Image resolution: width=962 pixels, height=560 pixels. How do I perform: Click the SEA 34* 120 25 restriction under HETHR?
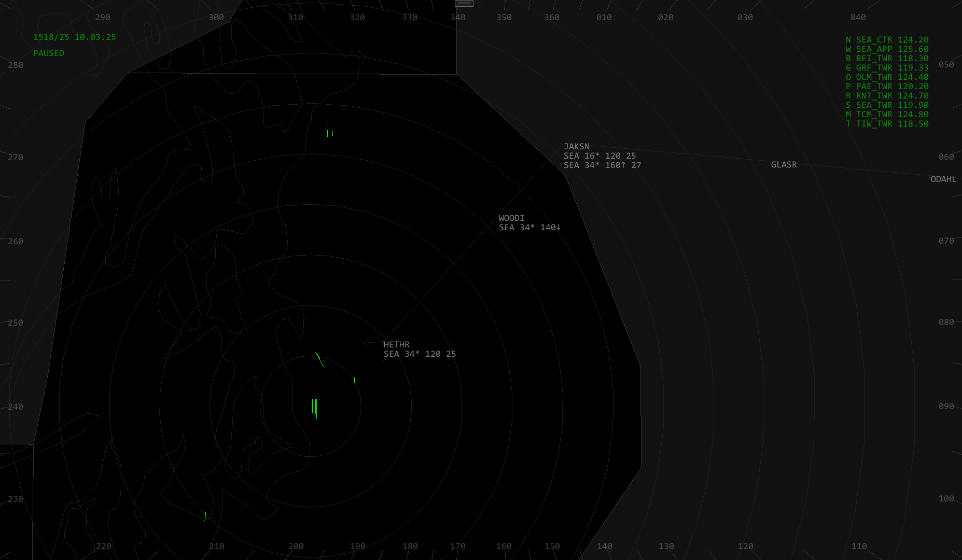[420, 354]
